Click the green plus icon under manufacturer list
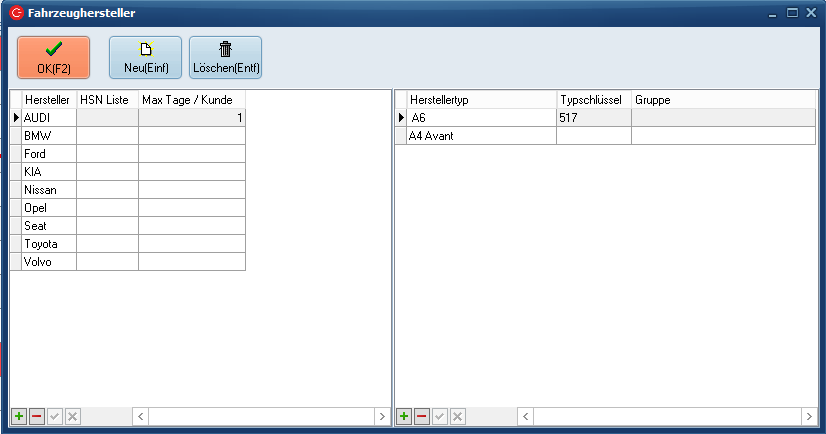 point(19,416)
